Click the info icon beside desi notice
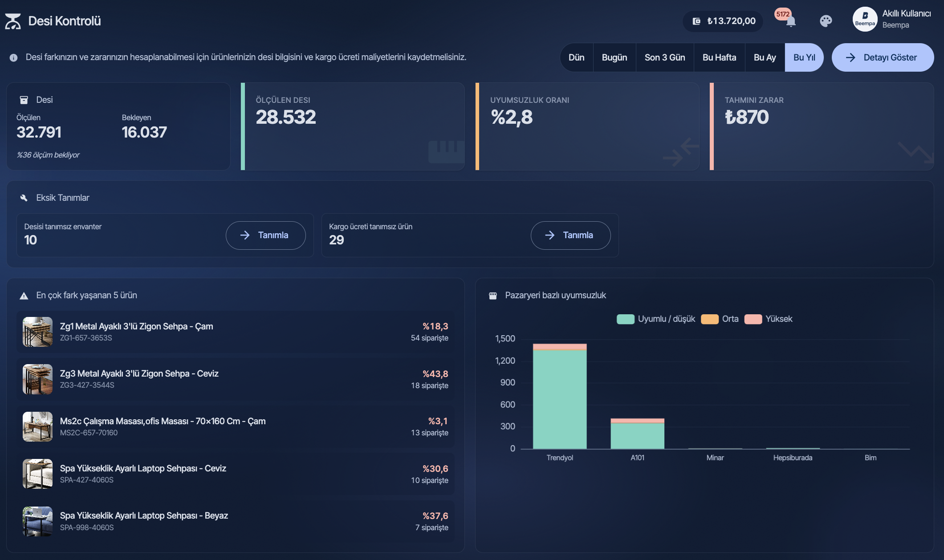 pyautogui.click(x=14, y=57)
